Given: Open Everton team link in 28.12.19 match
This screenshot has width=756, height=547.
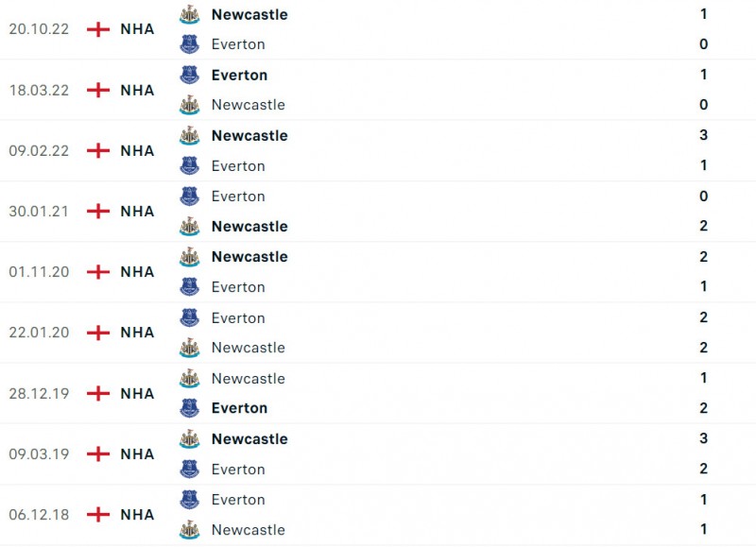Looking at the screenshot, I should coord(239,408).
